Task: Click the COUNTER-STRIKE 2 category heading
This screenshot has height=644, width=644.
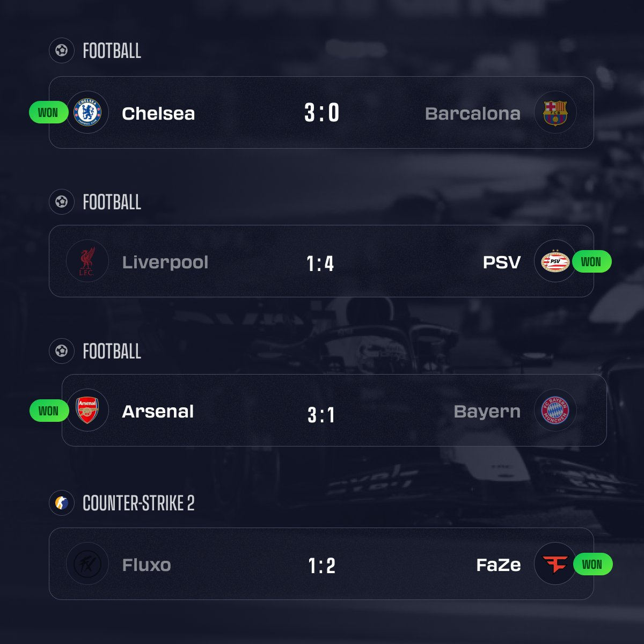Action: (x=138, y=503)
